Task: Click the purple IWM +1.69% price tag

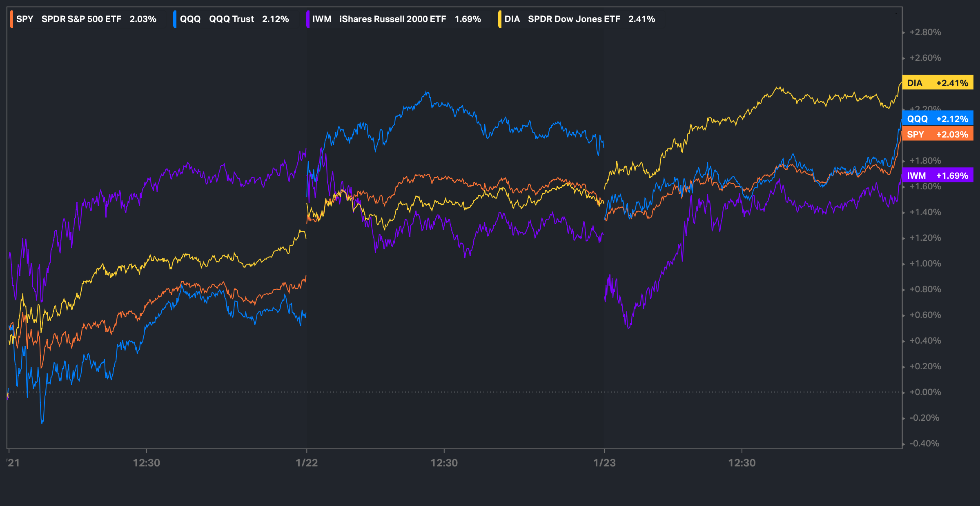Action: tap(938, 175)
